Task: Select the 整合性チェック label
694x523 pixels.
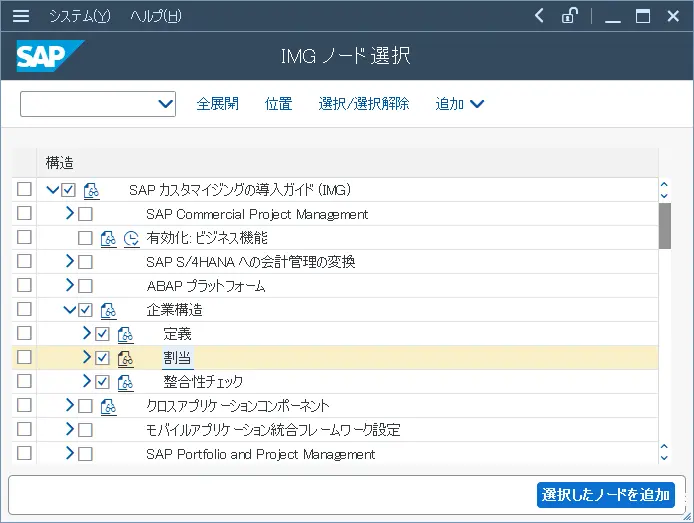Action: point(203,381)
